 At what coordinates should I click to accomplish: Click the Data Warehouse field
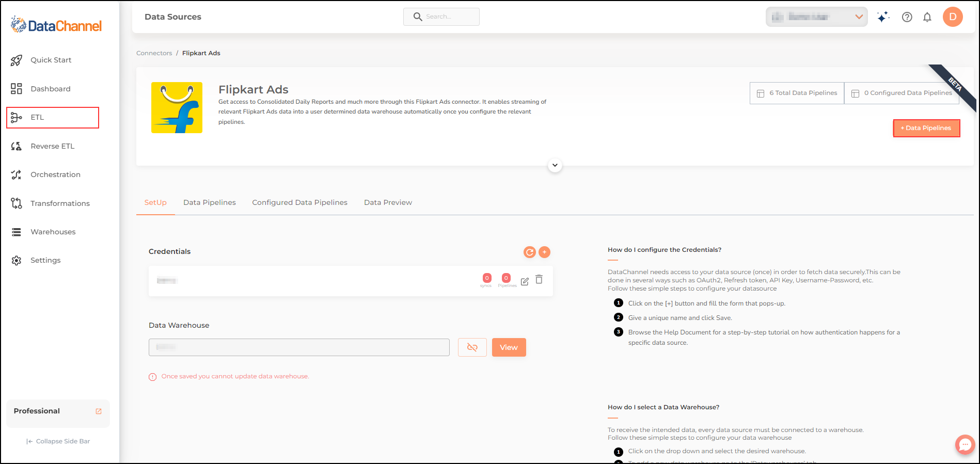[x=299, y=347]
